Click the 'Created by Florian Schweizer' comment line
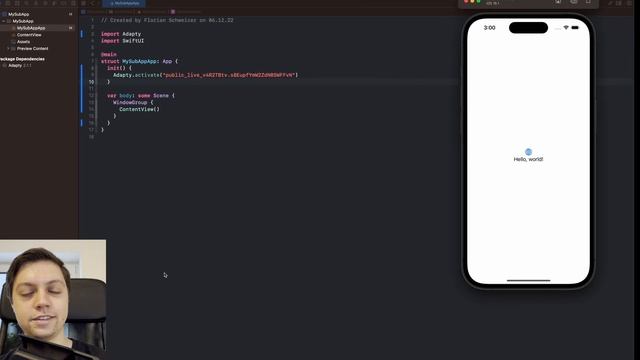 coord(167,20)
